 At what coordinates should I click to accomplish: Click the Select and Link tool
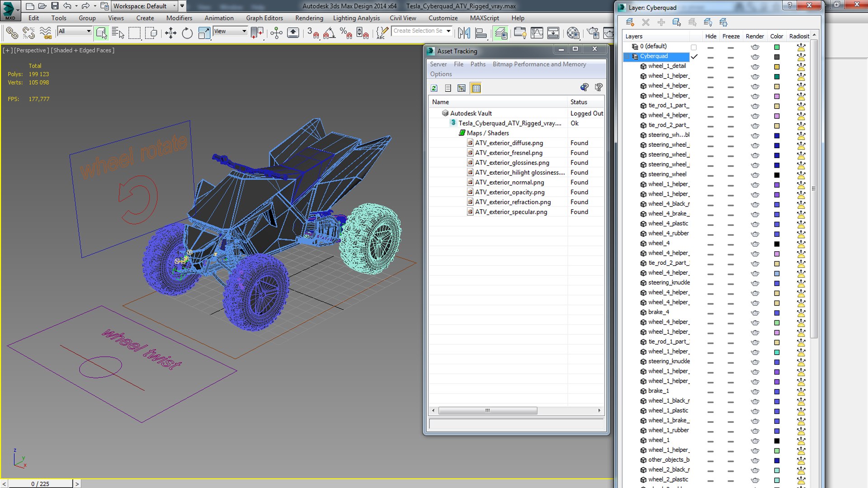point(12,33)
